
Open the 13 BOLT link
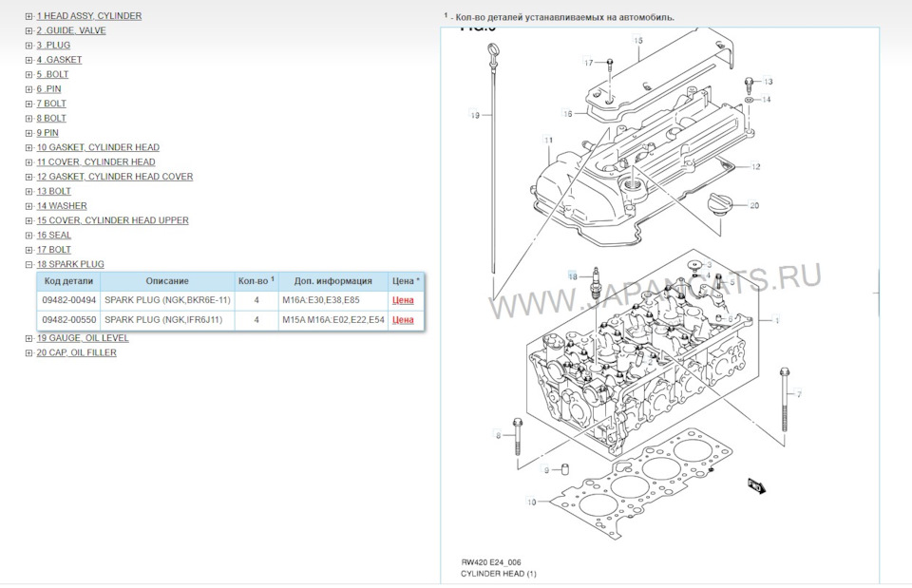(x=53, y=191)
